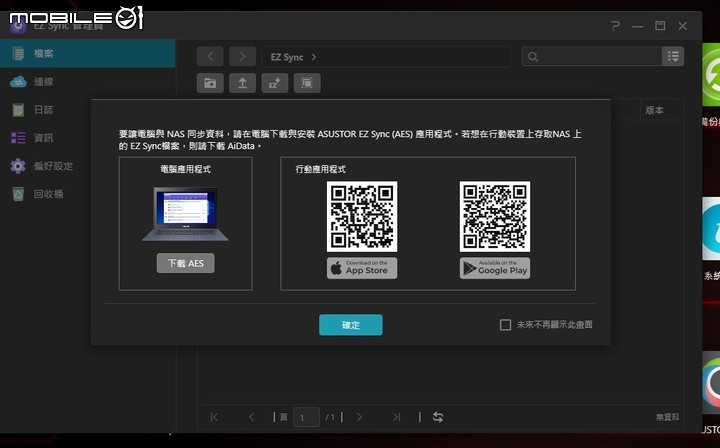Click the EZ download toolbar icon
This screenshot has width=720, height=448.
(275, 83)
